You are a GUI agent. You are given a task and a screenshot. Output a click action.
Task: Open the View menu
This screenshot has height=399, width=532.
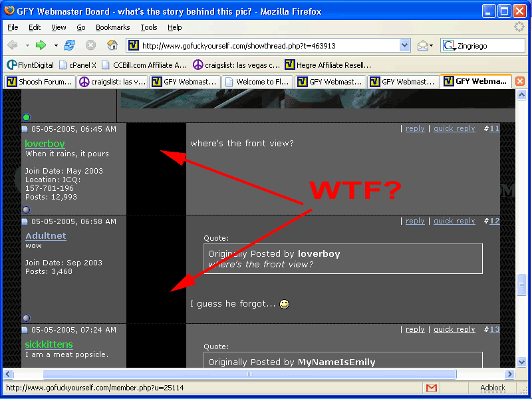tap(59, 27)
